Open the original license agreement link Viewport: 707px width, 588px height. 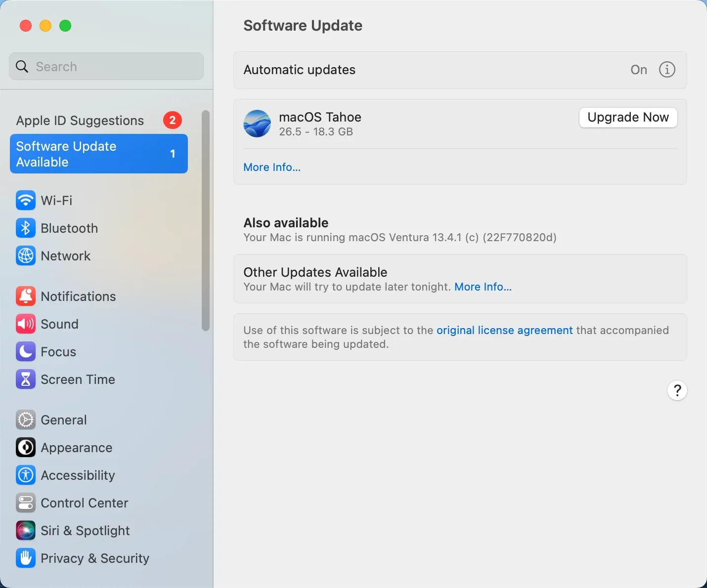(x=504, y=330)
